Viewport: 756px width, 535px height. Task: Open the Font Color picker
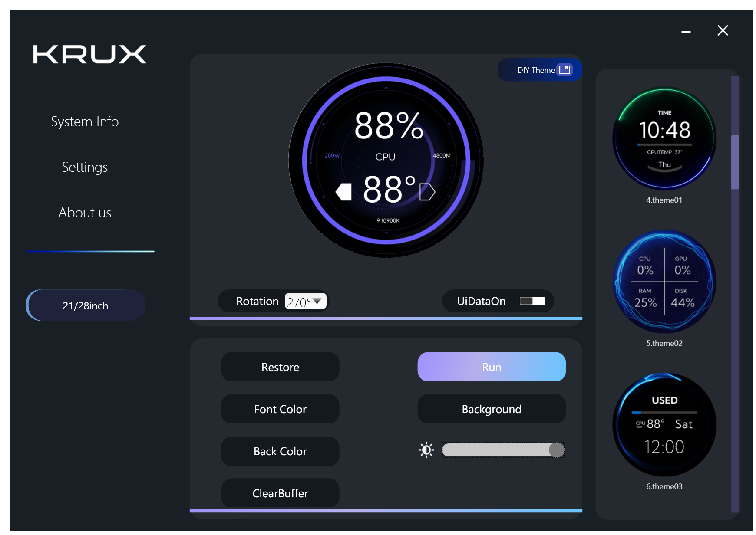coord(280,409)
